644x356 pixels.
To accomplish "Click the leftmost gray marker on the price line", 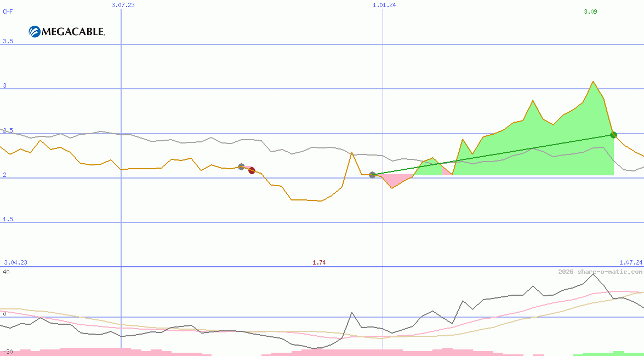I will pos(240,166).
